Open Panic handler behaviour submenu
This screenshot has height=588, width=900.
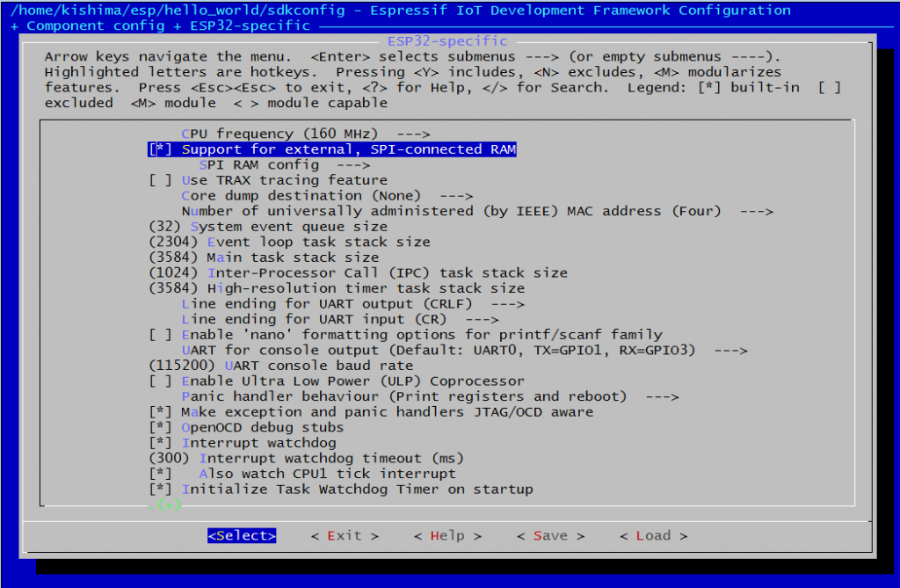pyautogui.click(x=430, y=396)
